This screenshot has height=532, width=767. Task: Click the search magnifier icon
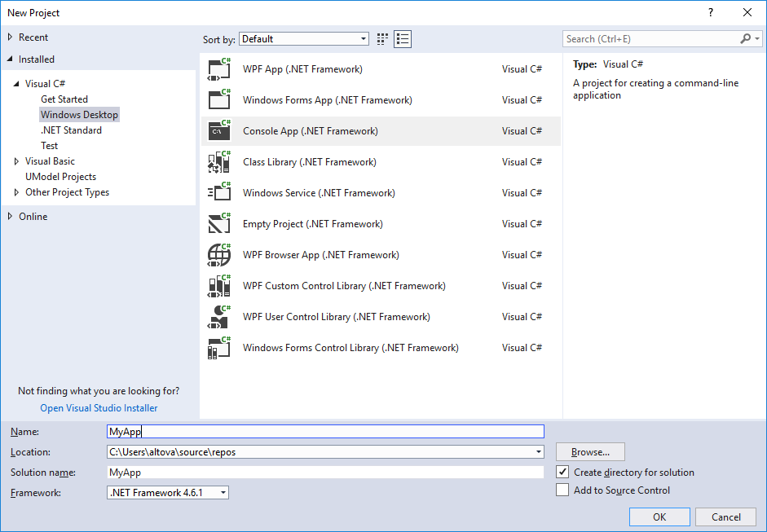(x=745, y=39)
